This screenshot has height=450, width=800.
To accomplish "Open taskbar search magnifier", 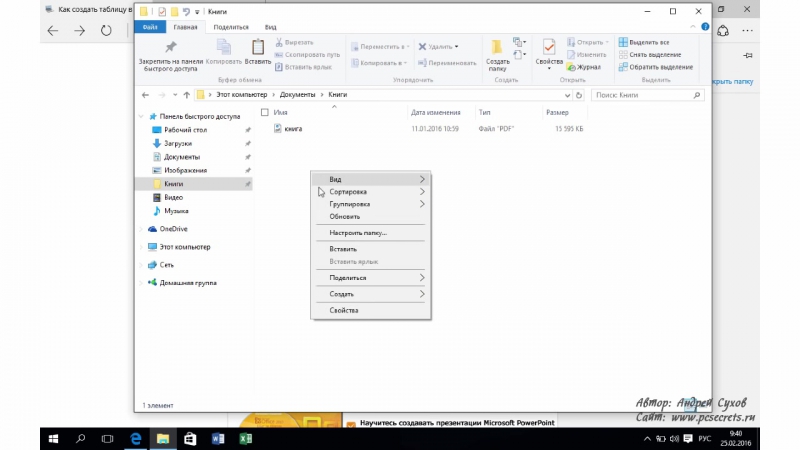I will 80,439.
